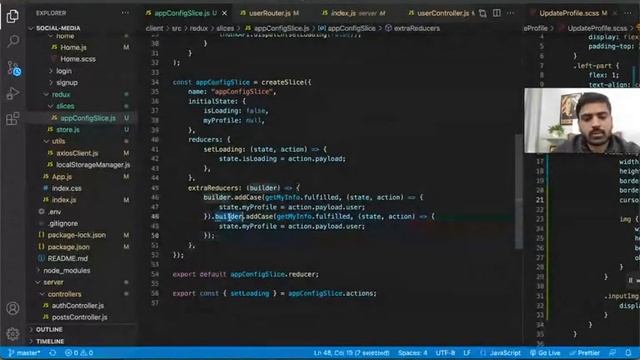Screen dimensions: 640x360
Task: Open postsController.js file
Action: coord(79,318)
